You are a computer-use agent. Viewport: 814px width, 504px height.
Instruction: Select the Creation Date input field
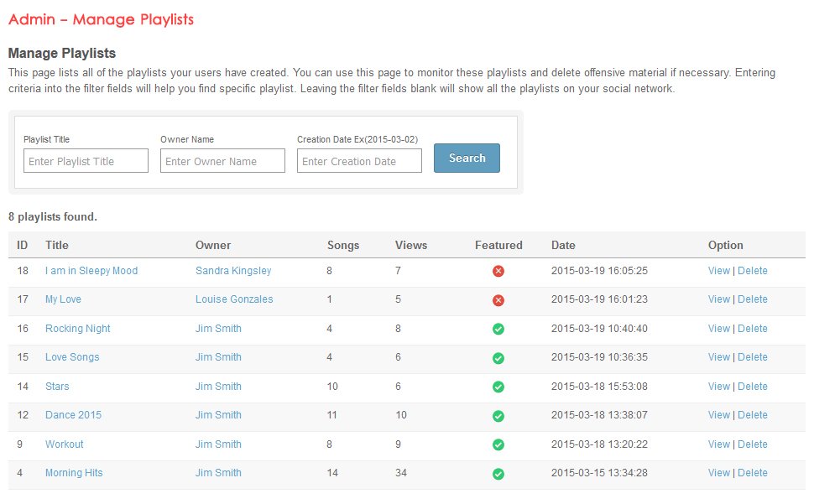coord(359,161)
